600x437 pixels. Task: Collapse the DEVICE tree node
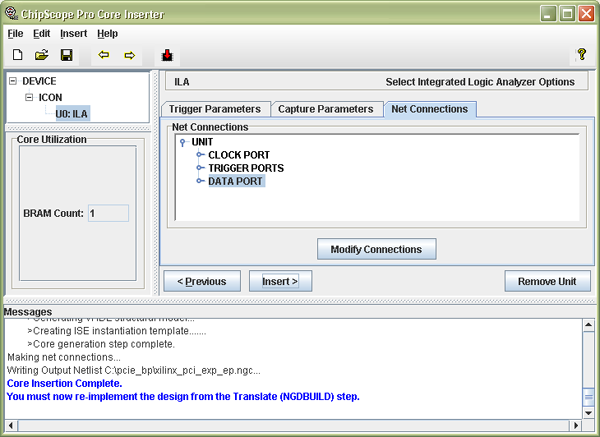click(13, 81)
